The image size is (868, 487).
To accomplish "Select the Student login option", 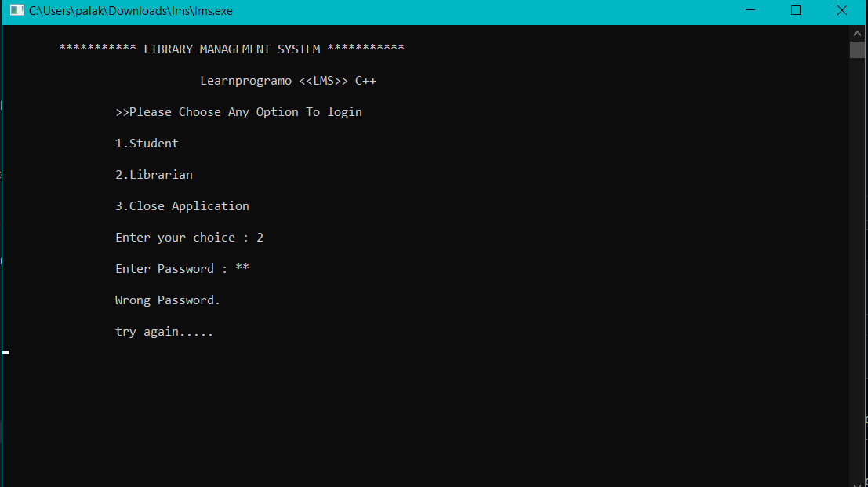I will pos(147,143).
